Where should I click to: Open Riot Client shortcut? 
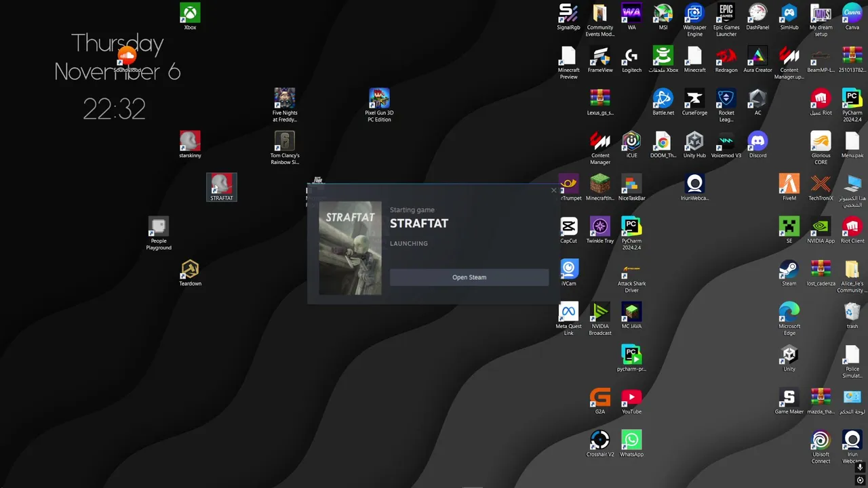[852, 230]
